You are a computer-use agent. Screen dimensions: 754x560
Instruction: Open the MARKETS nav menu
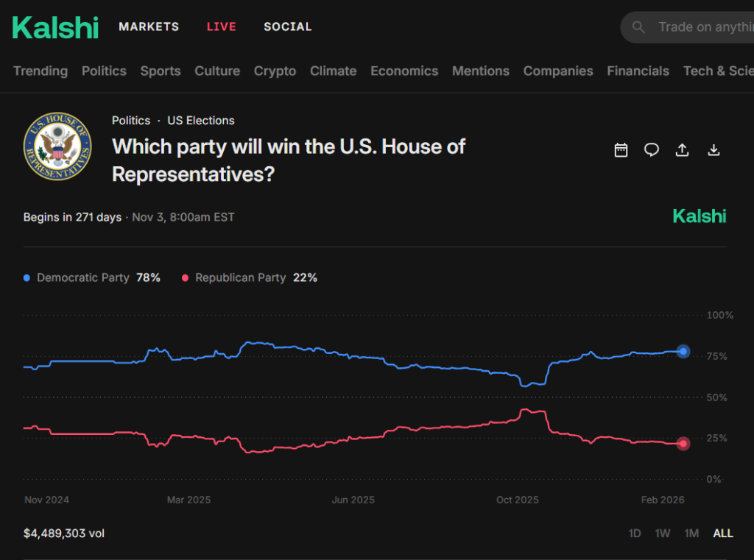pos(149,27)
